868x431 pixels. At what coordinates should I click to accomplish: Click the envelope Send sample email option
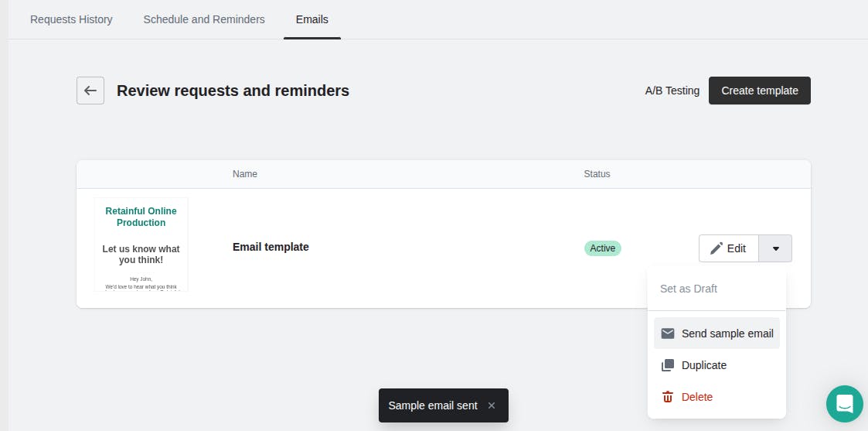point(717,334)
